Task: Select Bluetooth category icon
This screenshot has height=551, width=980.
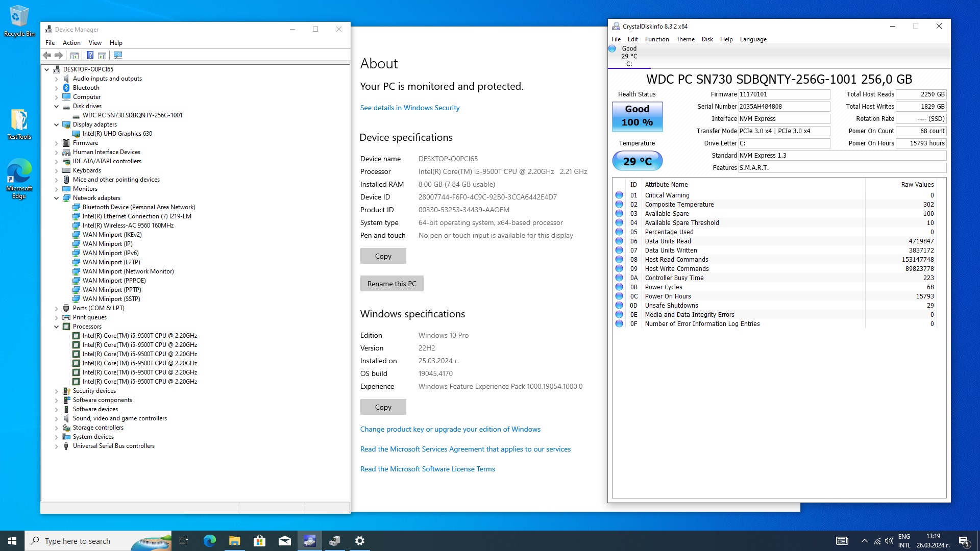Action: 66,88
